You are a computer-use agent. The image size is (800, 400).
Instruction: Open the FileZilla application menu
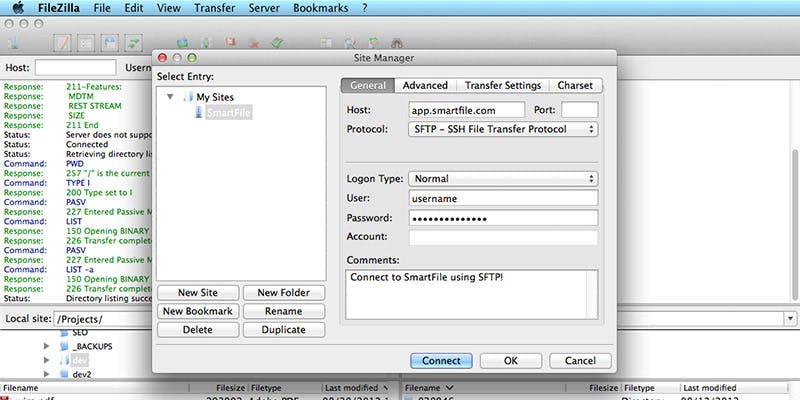point(59,8)
